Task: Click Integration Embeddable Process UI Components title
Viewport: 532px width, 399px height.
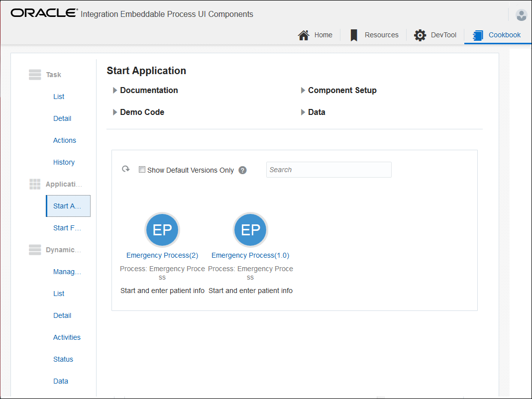Action: click(x=167, y=14)
